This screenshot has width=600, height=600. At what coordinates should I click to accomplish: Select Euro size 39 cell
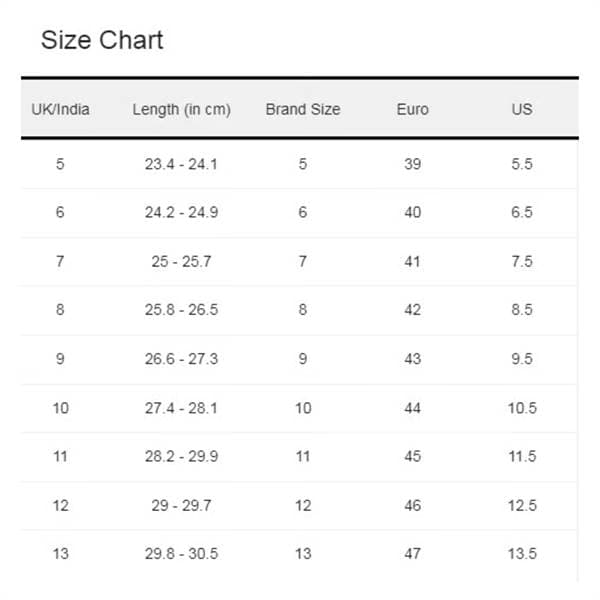pyautogui.click(x=412, y=164)
